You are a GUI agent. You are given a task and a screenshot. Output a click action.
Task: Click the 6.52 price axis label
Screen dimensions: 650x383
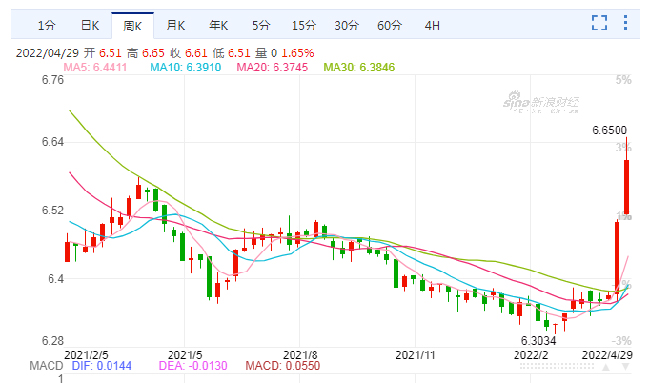(53, 210)
